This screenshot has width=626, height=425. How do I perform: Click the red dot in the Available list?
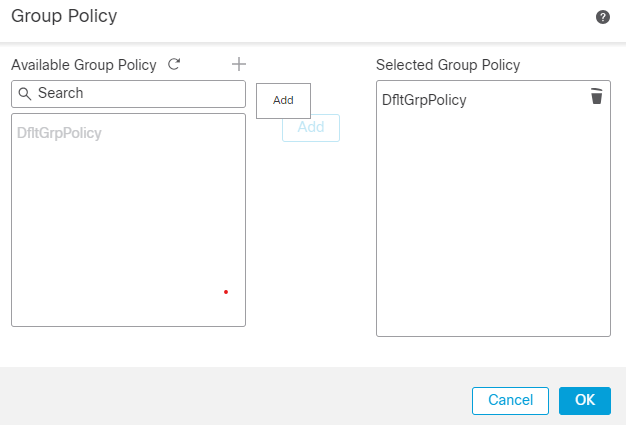click(x=226, y=292)
